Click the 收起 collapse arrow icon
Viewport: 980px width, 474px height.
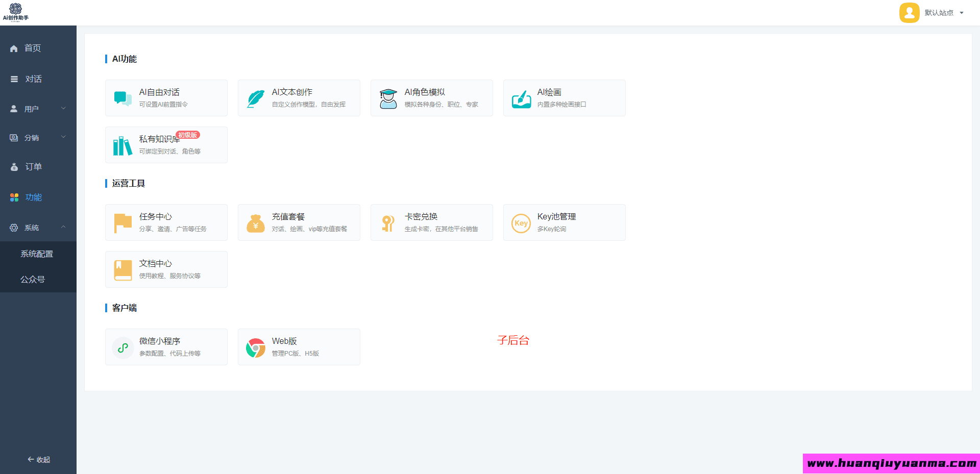coord(31,459)
